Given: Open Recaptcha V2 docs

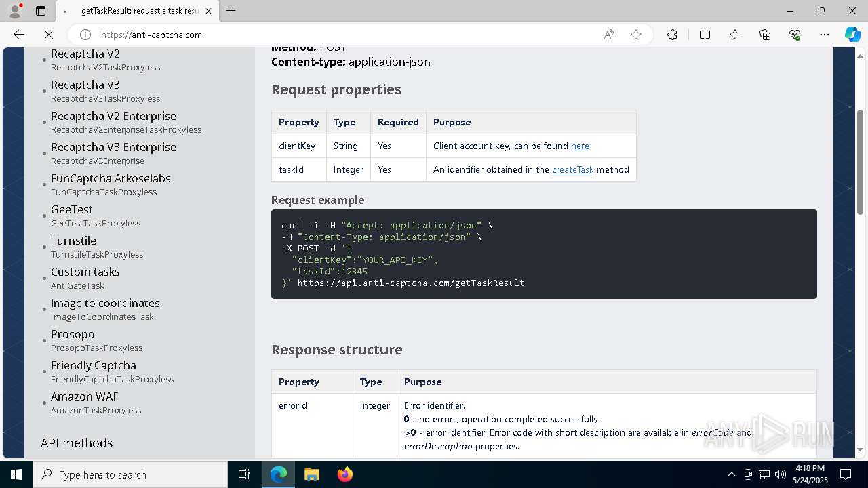Looking at the screenshot, I should pyautogui.click(x=85, y=54).
